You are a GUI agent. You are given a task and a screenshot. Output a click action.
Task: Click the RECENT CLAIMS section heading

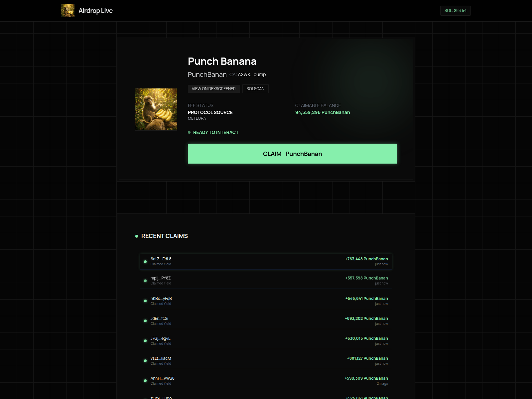tap(165, 236)
